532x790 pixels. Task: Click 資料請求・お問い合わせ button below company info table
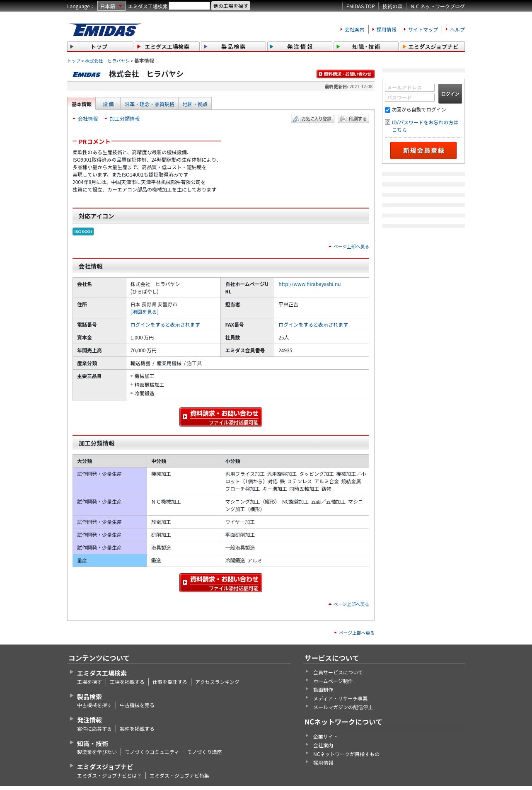pos(221,417)
